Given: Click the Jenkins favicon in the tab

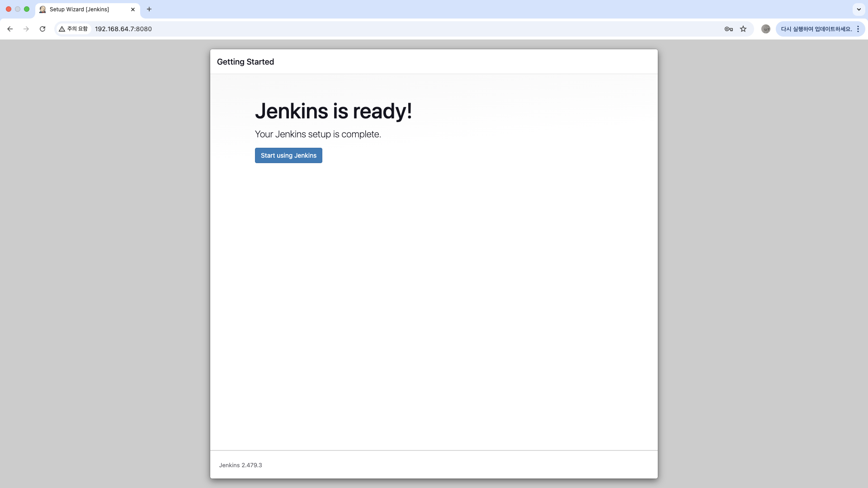Looking at the screenshot, I should [42, 9].
